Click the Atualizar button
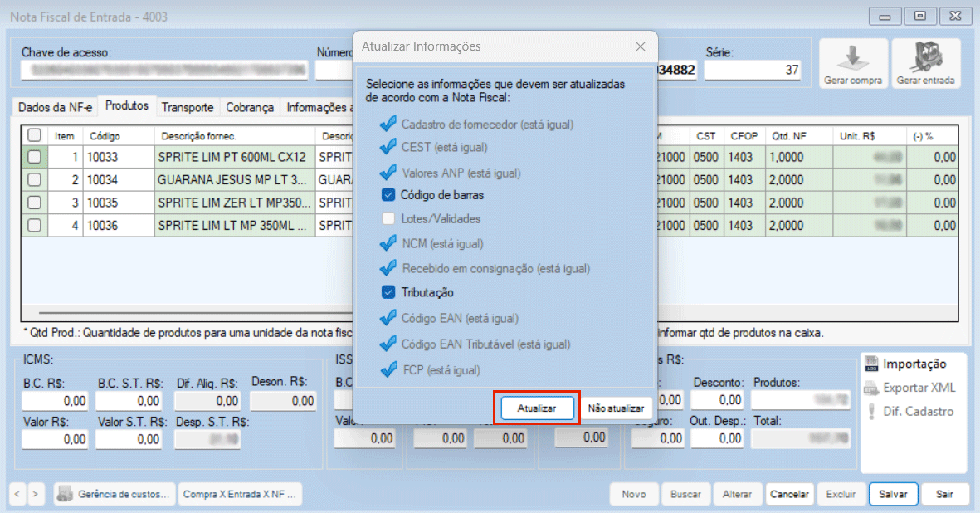The width and height of the screenshot is (980, 513). click(x=537, y=408)
